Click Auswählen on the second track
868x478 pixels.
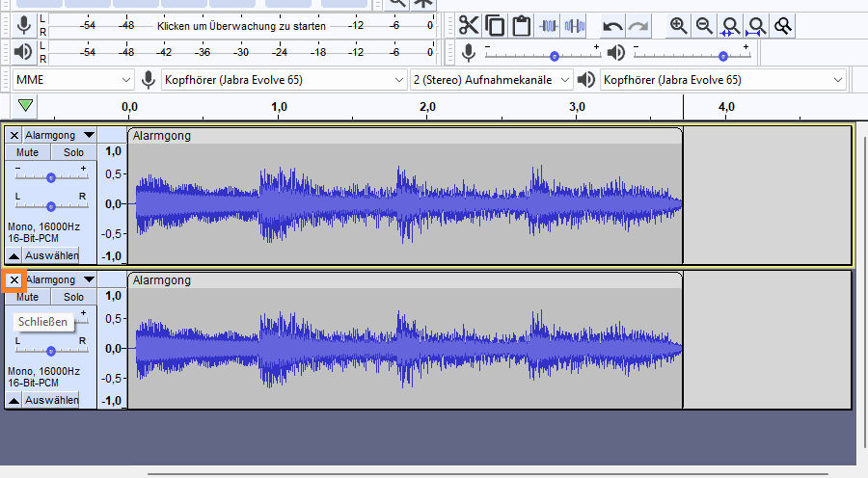pyautogui.click(x=51, y=400)
